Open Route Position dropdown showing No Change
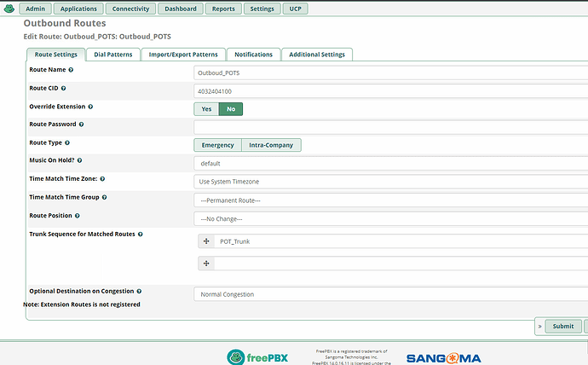This screenshot has width=588, height=365. click(391, 218)
